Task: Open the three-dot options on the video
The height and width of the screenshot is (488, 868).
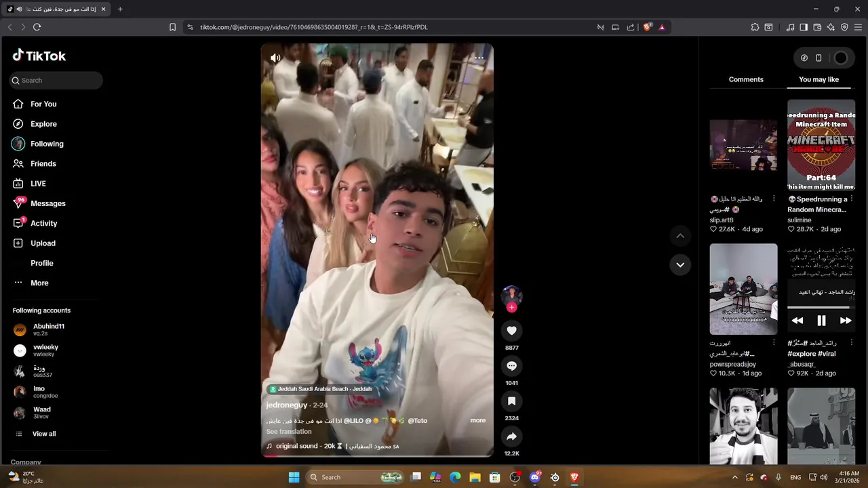Action: [479, 58]
